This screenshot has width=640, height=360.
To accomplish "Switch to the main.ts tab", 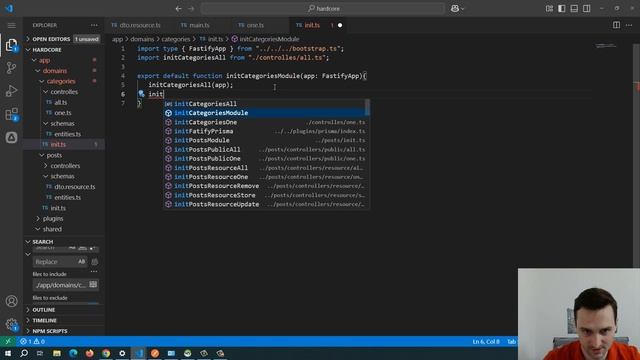I will (199, 25).
